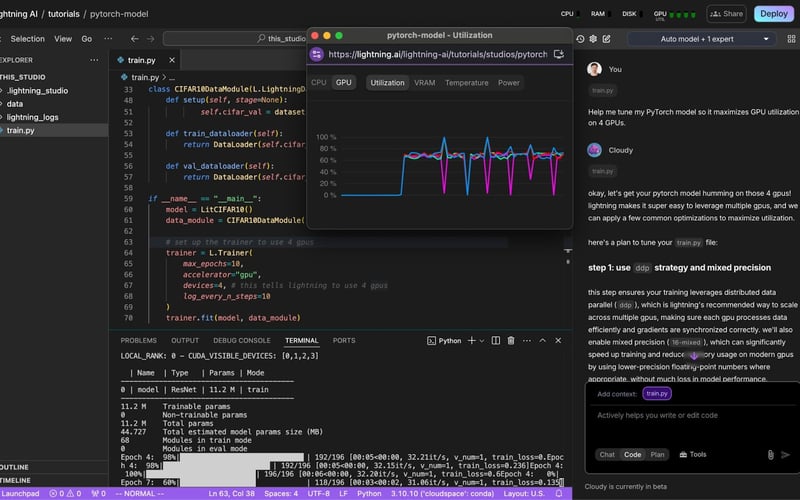This screenshot has height=500, width=800.
Task: Close the terminal panel with X
Action: pos(558,340)
